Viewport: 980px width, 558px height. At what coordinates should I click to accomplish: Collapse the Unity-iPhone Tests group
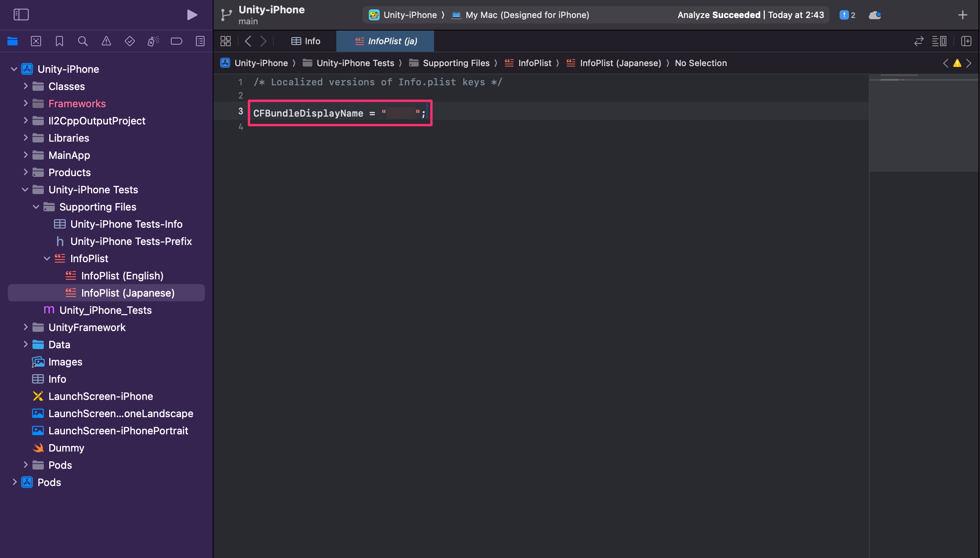[x=25, y=190]
